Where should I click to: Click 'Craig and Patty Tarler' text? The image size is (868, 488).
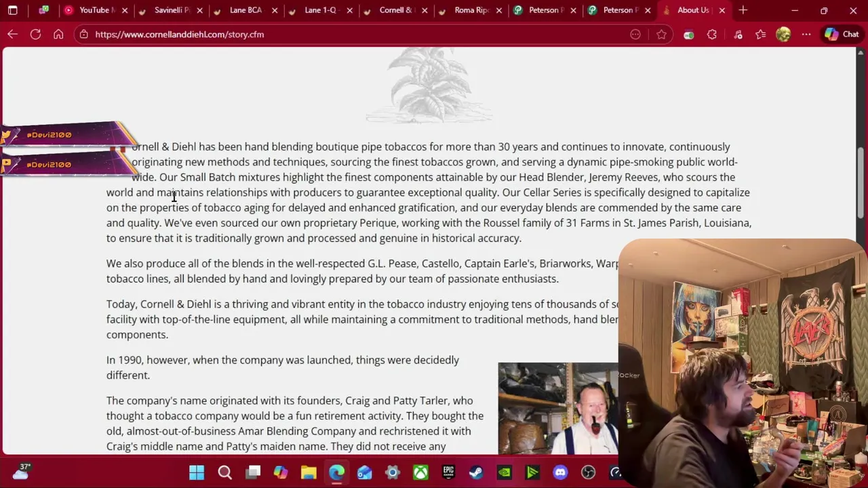397,401
